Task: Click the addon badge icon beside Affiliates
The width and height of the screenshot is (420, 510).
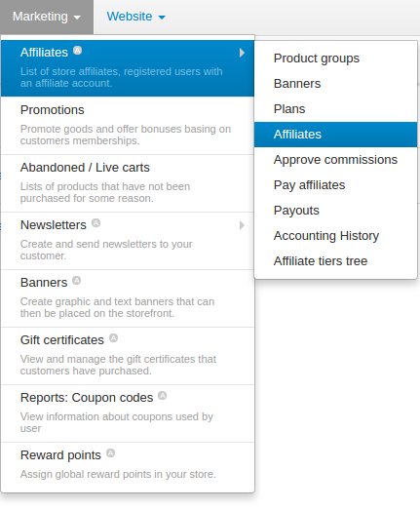Action: click(77, 51)
